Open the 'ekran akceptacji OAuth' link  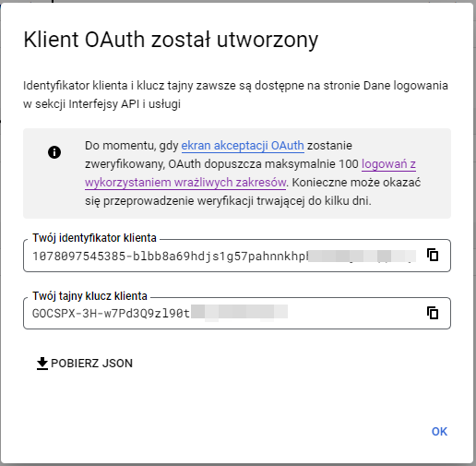(x=243, y=146)
